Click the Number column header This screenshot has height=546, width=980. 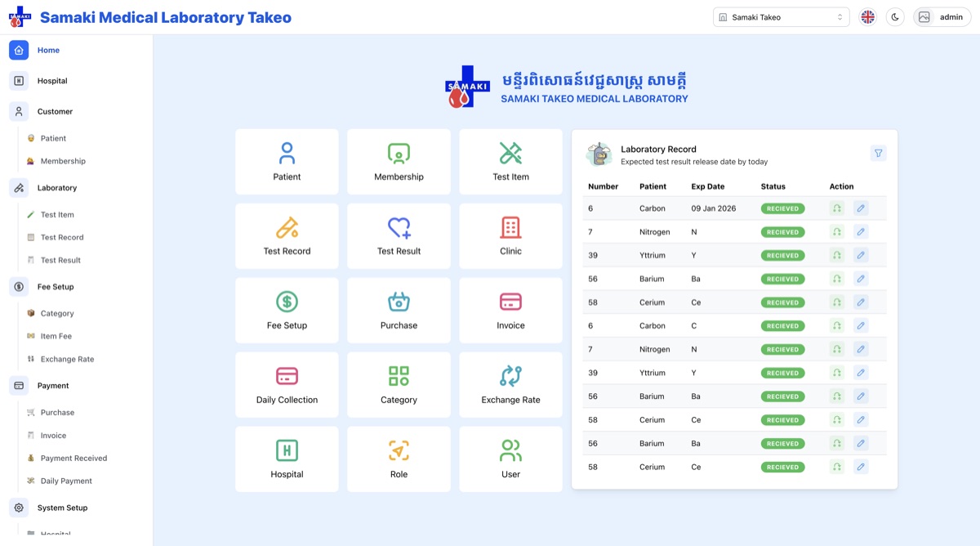coord(604,186)
